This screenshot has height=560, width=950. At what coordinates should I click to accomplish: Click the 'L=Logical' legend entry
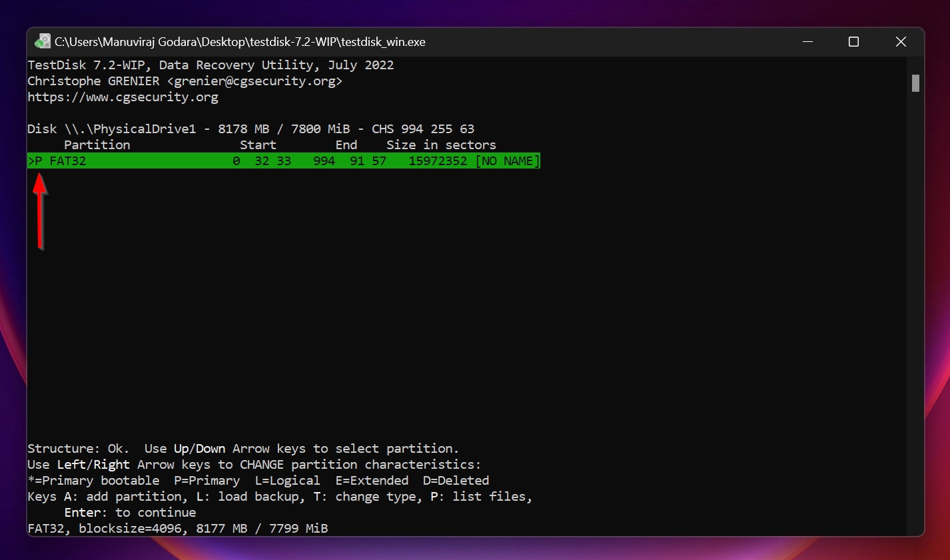(287, 480)
